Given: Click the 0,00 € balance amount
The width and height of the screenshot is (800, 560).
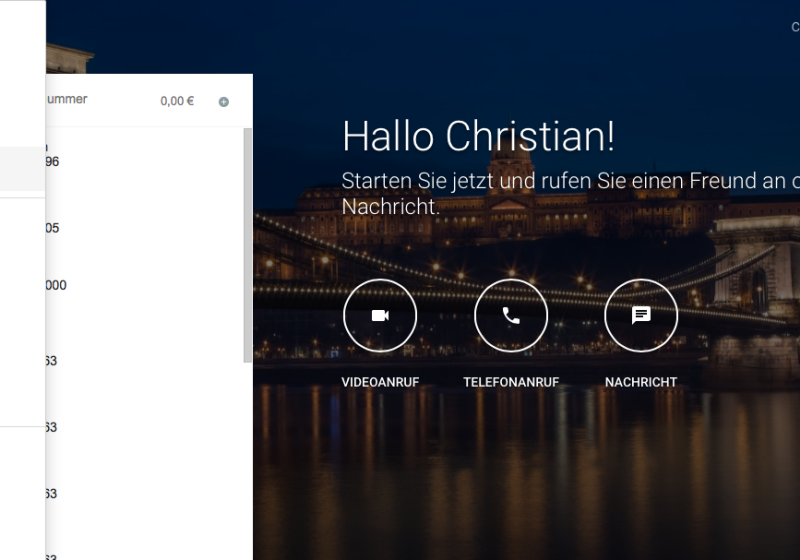Looking at the screenshot, I should click(177, 101).
